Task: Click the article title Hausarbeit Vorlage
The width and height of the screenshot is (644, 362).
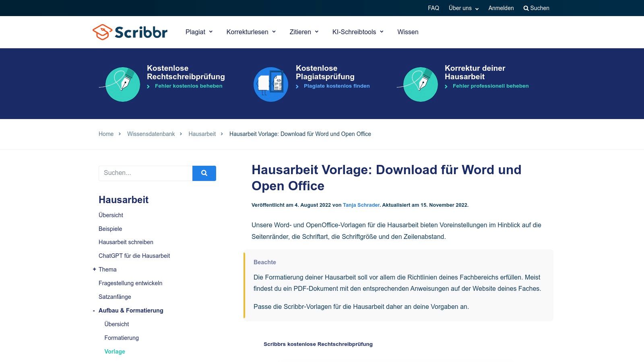Action: (386, 178)
